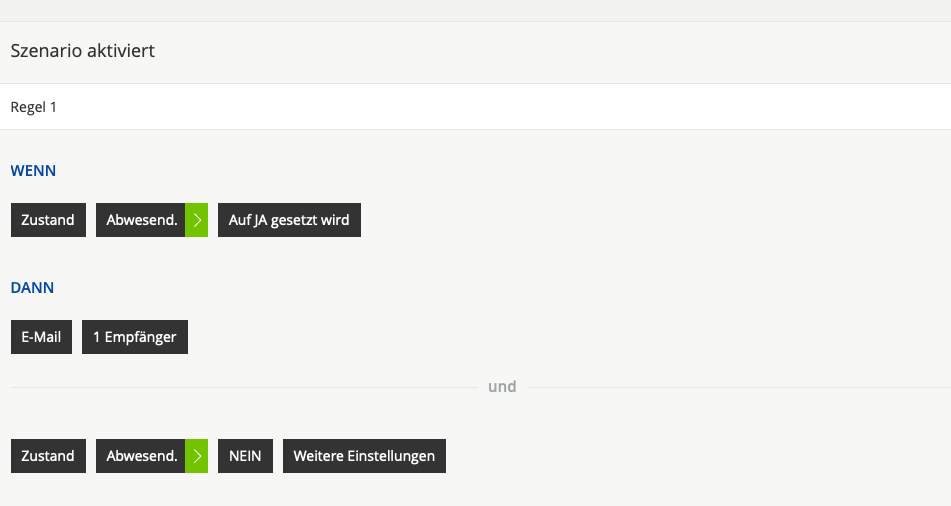
Task: Select the Abwesend. state under DANN
Action: [x=141, y=456]
